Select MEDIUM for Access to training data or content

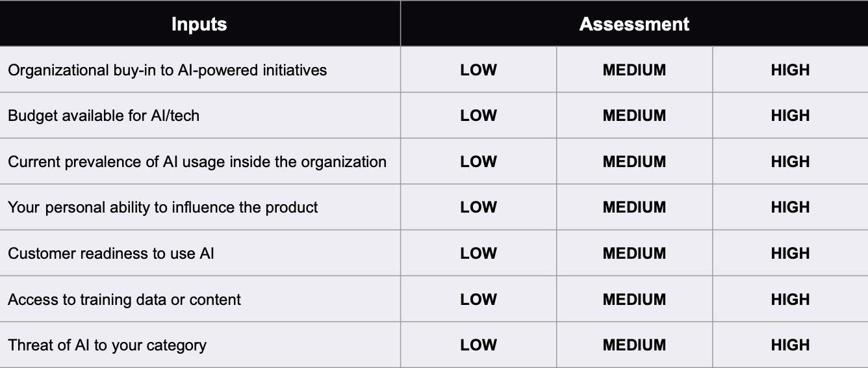click(x=634, y=299)
